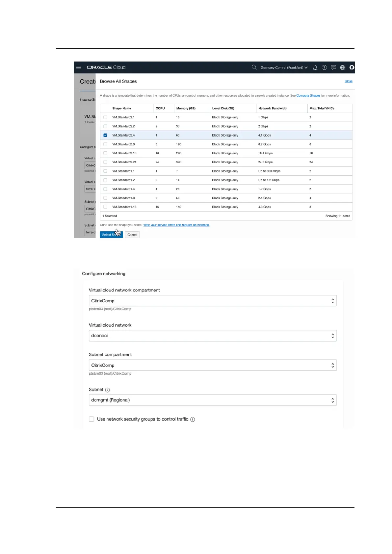
Task: Open the Oracle Cloud hamburger menu
Action: tap(78, 67)
